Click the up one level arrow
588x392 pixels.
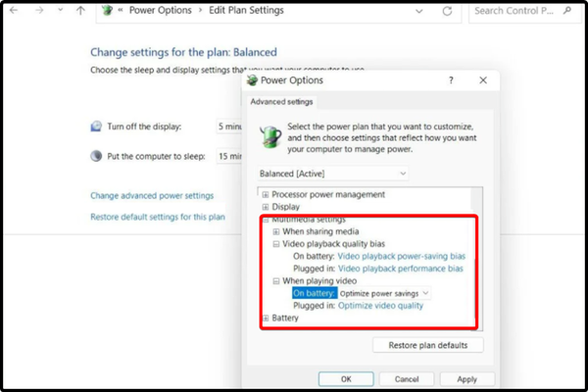click(80, 11)
